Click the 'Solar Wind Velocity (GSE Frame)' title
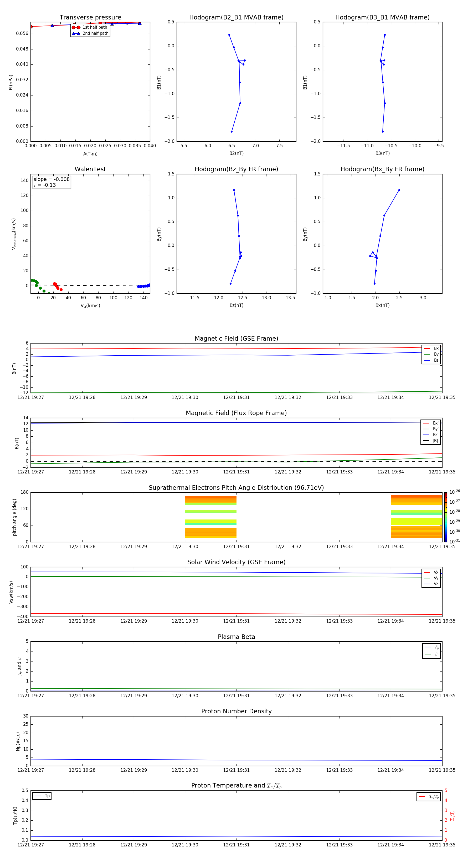473x868 pixels. [x=236, y=562]
